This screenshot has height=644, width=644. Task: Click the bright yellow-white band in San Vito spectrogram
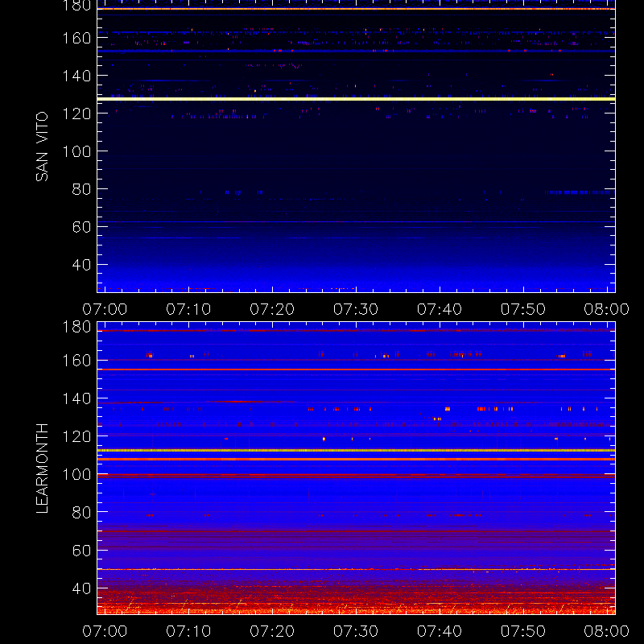[356, 99]
